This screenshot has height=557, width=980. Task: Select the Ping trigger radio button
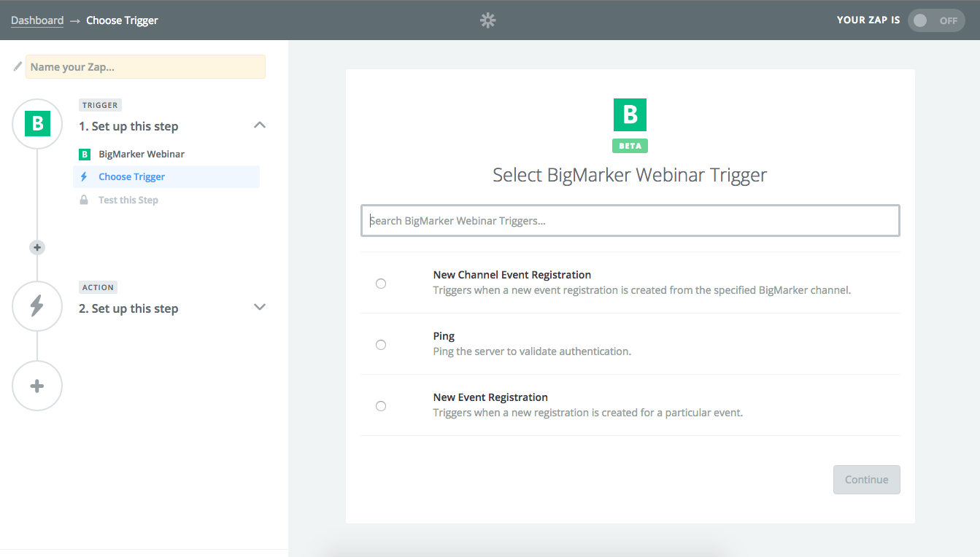point(381,345)
